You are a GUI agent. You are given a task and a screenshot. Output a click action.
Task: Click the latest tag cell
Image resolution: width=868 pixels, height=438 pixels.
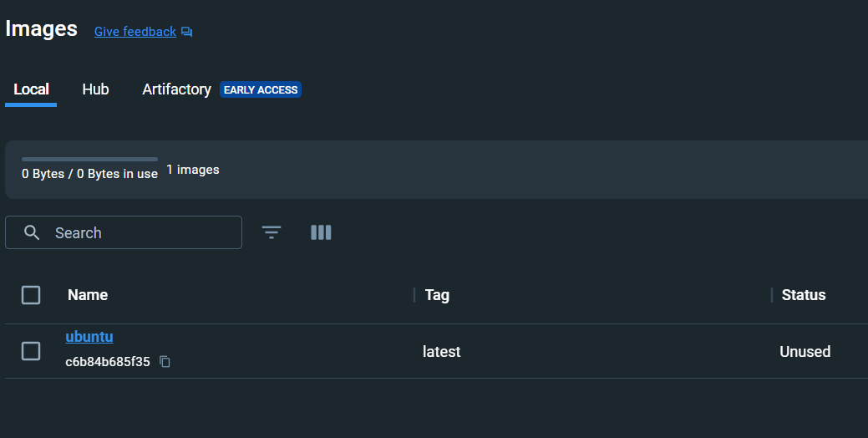pos(441,352)
